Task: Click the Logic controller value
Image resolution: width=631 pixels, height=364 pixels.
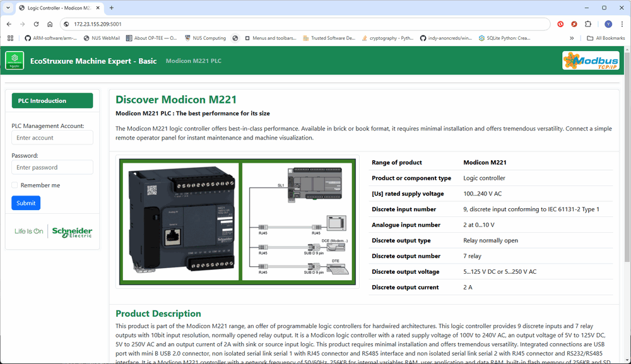Action: coord(484,178)
